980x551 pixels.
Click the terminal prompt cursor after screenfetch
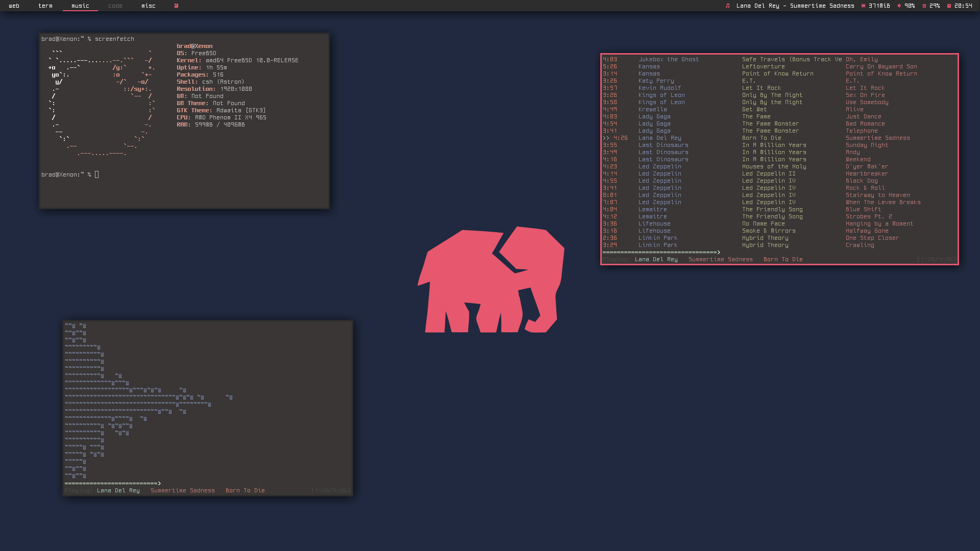point(96,174)
